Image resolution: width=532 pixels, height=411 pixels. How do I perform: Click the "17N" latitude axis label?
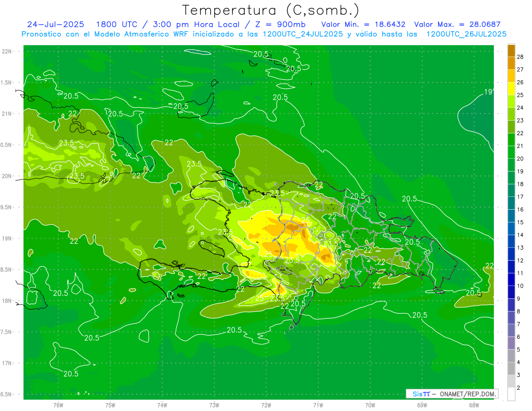click(x=7, y=363)
